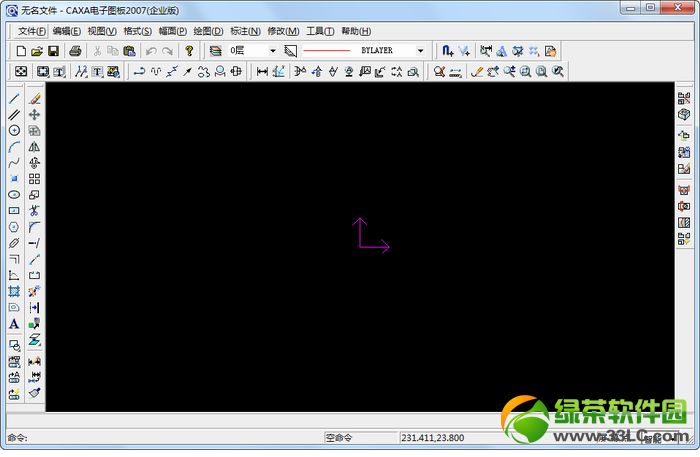The image size is (700, 457).
Task: Open the 文件(F) menu
Action: (31, 31)
